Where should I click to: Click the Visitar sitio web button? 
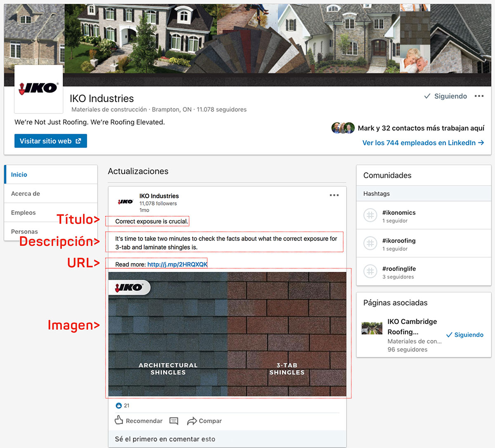point(50,141)
